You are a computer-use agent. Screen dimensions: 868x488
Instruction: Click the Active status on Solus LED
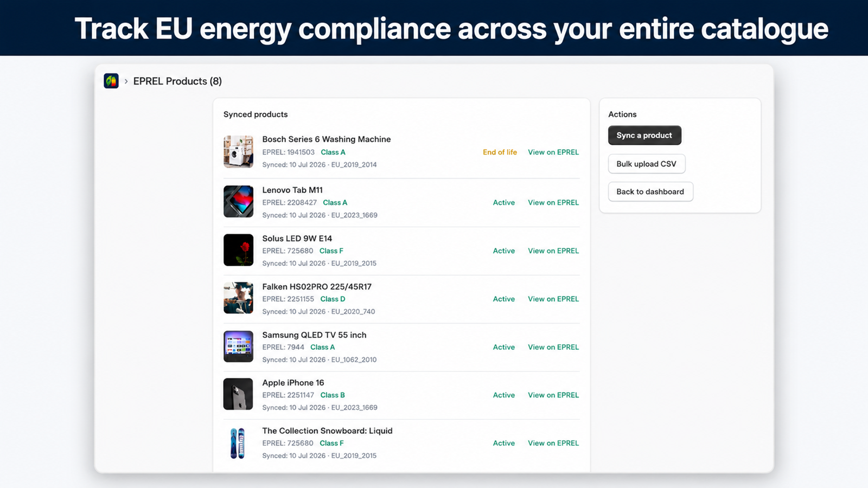tap(504, 251)
